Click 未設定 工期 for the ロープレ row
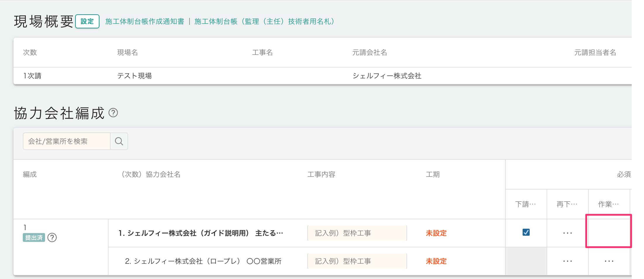Viewport: 644px width, 279px height. (436, 261)
